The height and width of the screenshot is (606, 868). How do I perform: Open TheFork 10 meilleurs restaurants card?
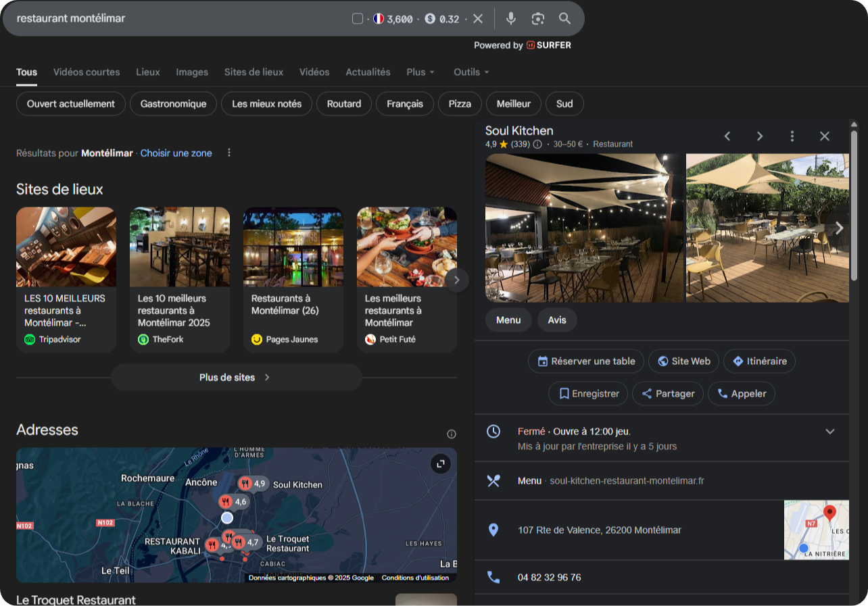(x=180, y=280)
